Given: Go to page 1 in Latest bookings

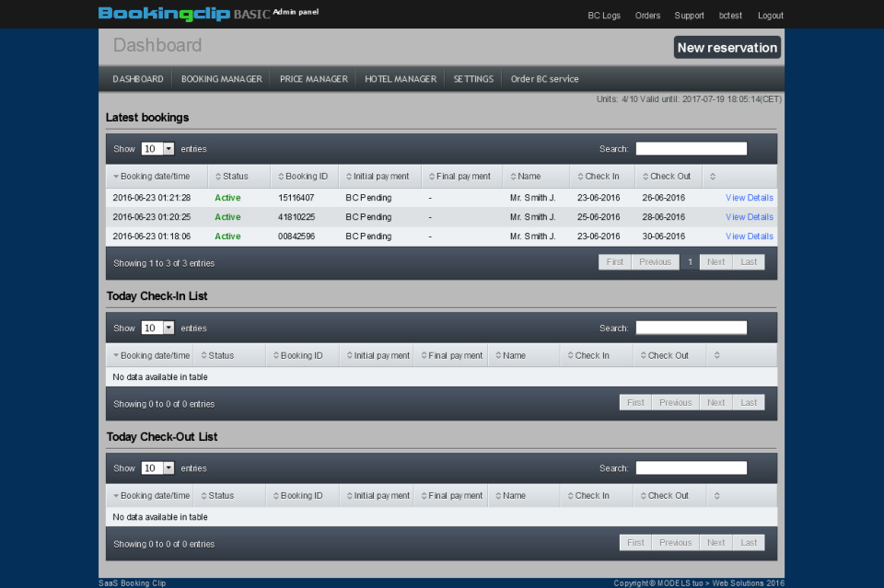Looking at the screenshot, I should [x=690, y=262].
